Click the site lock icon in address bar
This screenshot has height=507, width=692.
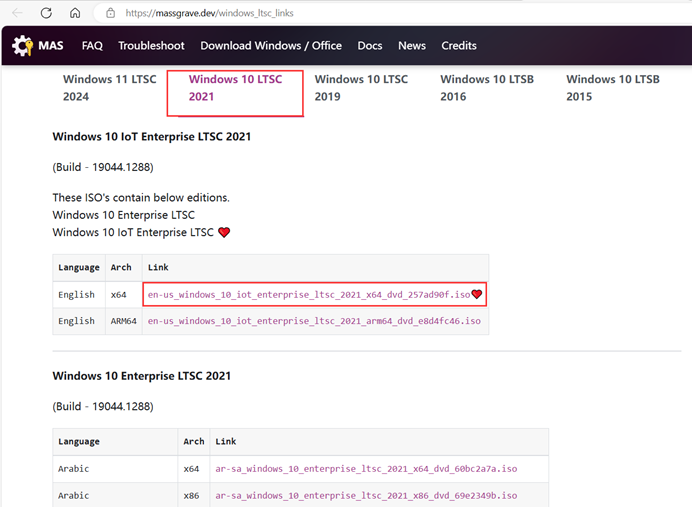pos(110,13)
